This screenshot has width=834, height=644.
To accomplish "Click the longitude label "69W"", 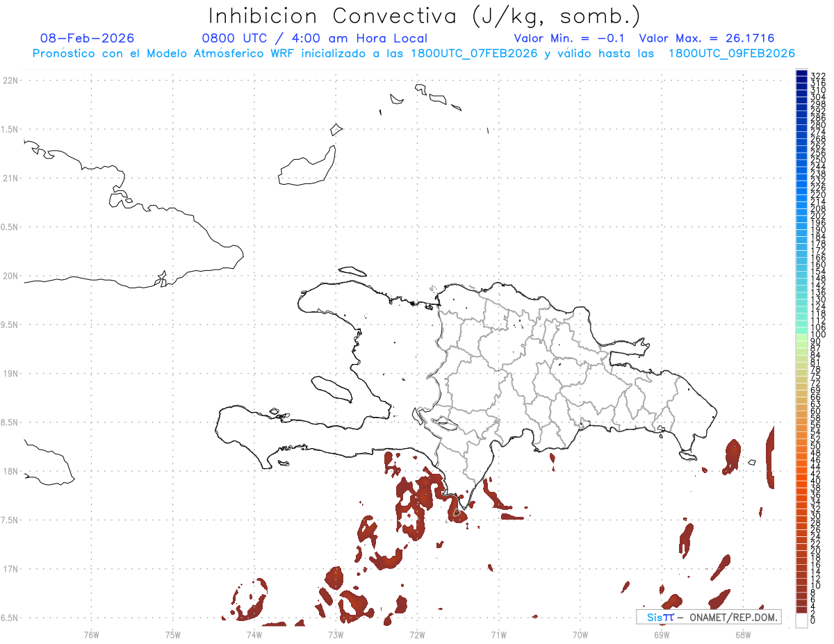I will click(661, 634).
